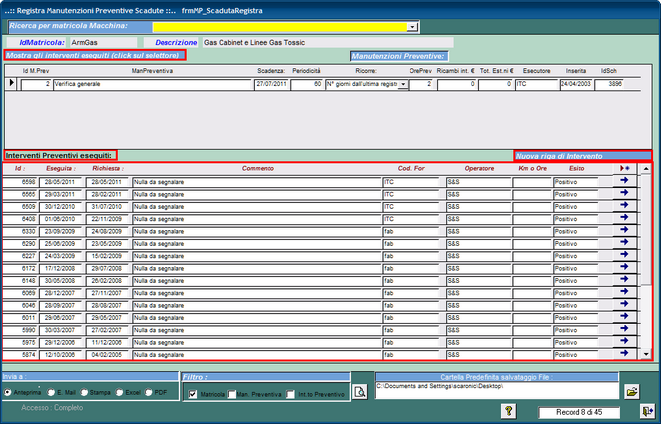661x424 pixels.
Task: Open the print preview magnifier icon
Action: (360, 392)
